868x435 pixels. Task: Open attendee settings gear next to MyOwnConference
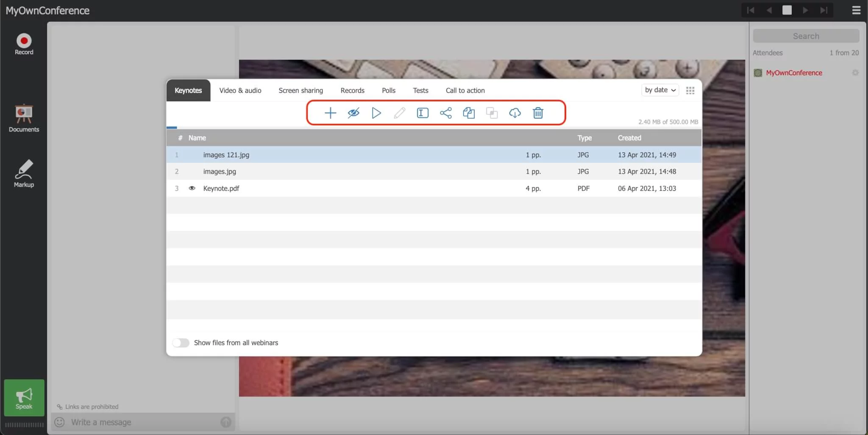tap(855, 72)
